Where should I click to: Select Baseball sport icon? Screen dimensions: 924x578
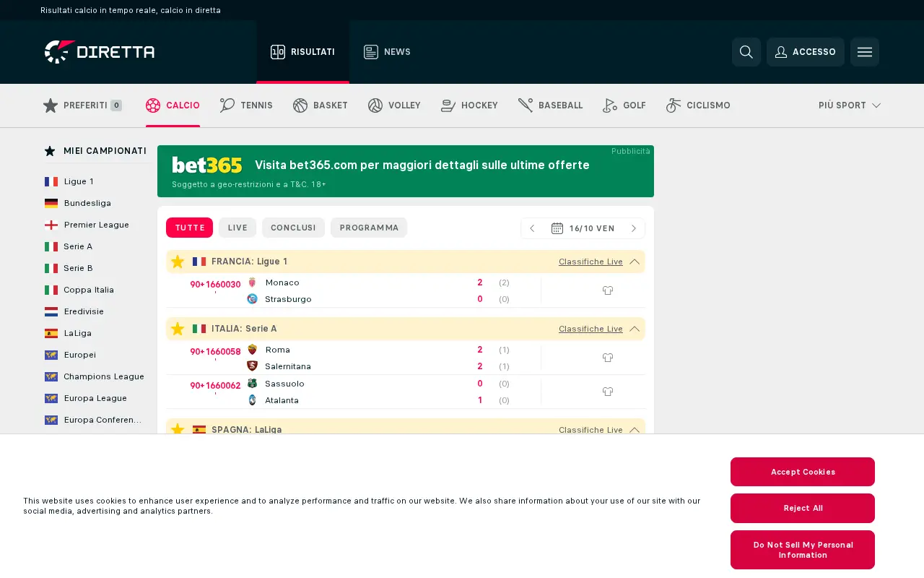coord(526,105)
